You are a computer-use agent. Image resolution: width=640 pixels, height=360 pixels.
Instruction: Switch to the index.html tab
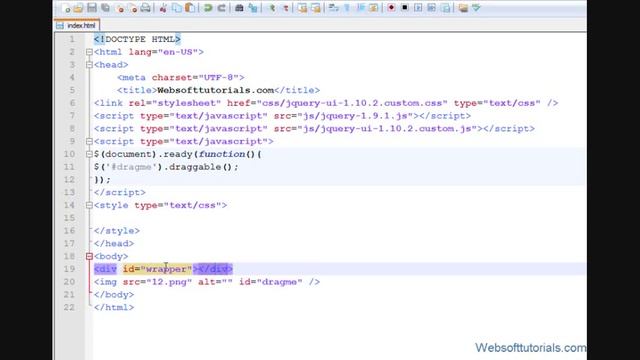point(77,25)
